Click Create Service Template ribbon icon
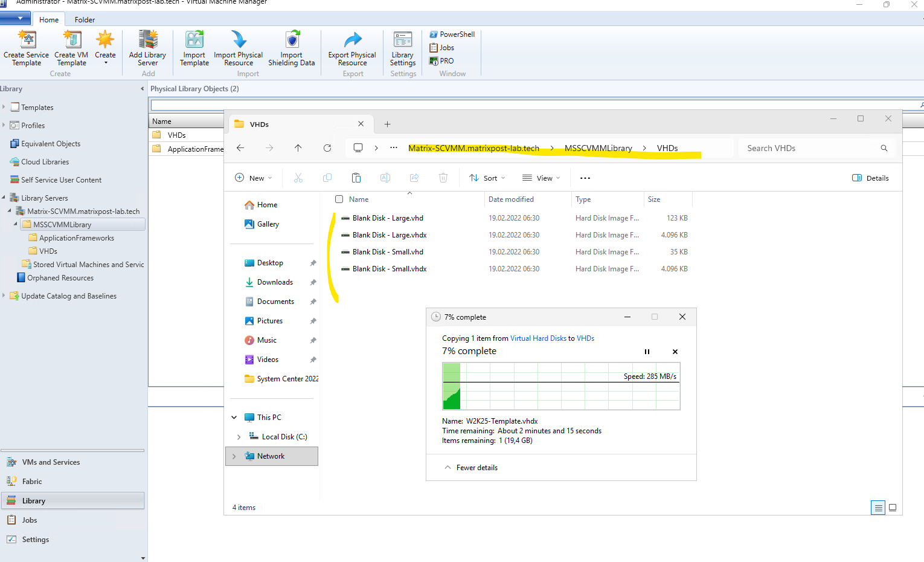 27,48
